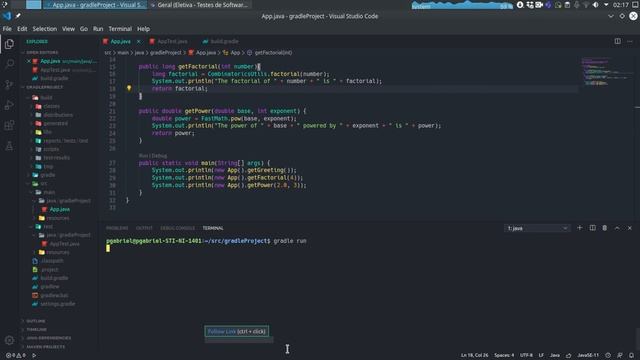Open the Go menu
The image size is (640, 360).
84,29
